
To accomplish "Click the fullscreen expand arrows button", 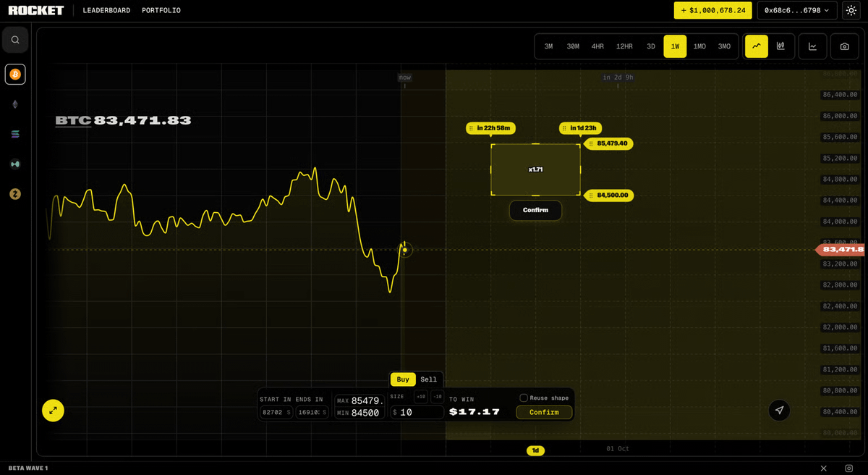I will (x=53, y=411).
